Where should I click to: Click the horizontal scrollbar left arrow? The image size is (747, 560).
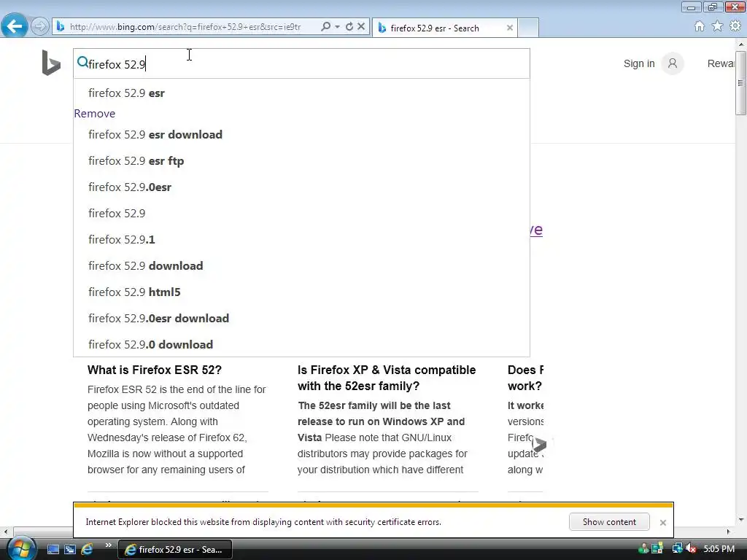6,532
